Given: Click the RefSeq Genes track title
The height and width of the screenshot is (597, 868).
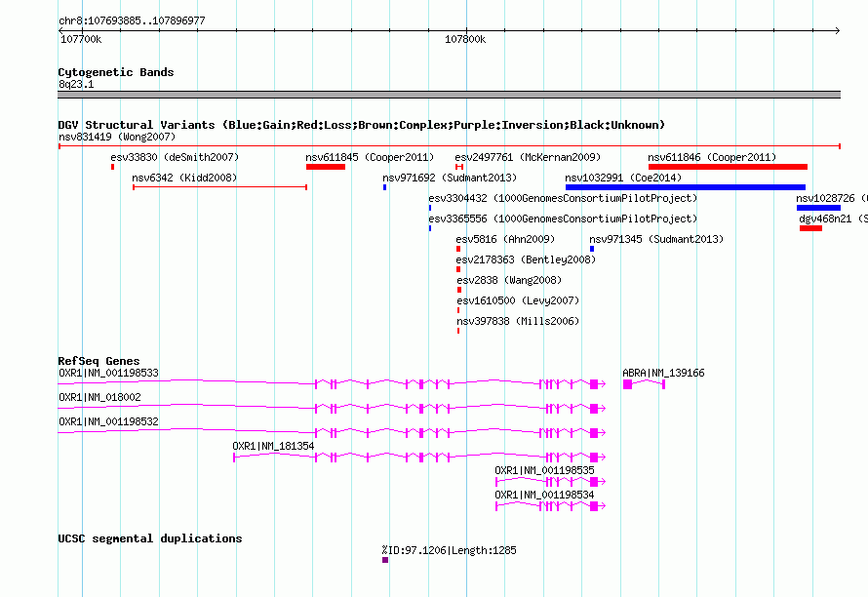Looking at the screenshot, I should click(x=99, y=361).
